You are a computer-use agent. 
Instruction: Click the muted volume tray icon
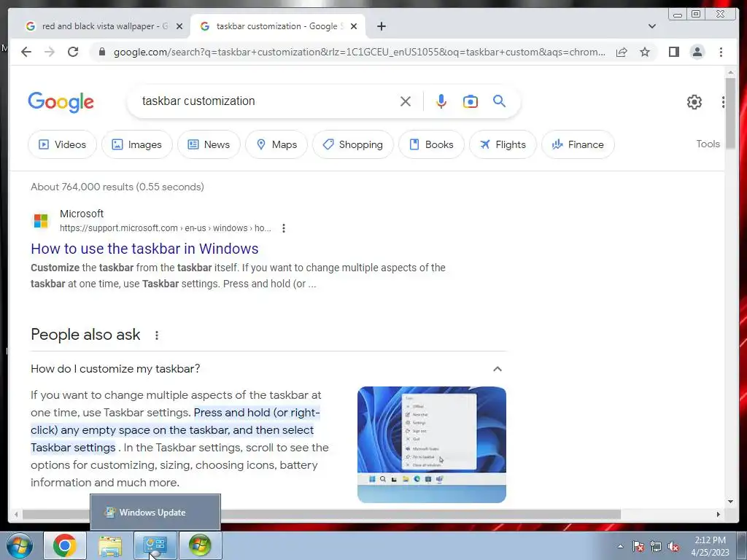[673, 546]
